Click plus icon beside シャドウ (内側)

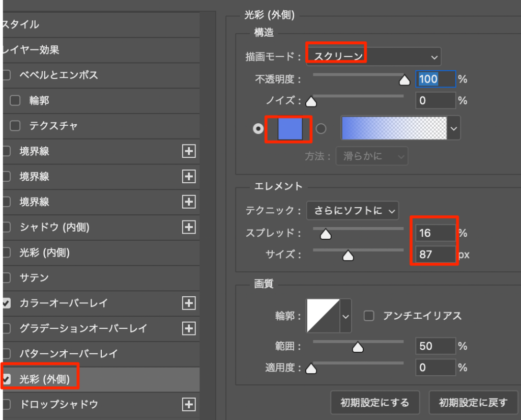189,227
